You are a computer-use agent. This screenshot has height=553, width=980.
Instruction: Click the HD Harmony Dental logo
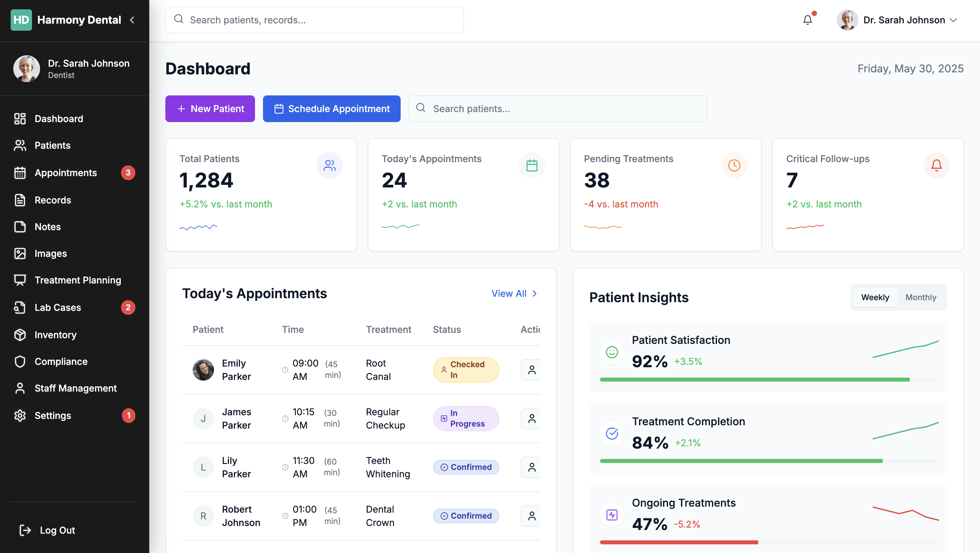click(x=66, y=20)
